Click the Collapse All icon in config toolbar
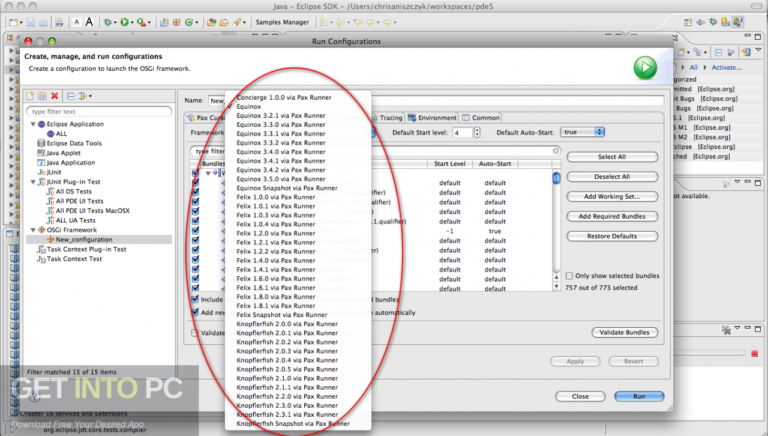The image size is (768, 436). coord(72,97)
